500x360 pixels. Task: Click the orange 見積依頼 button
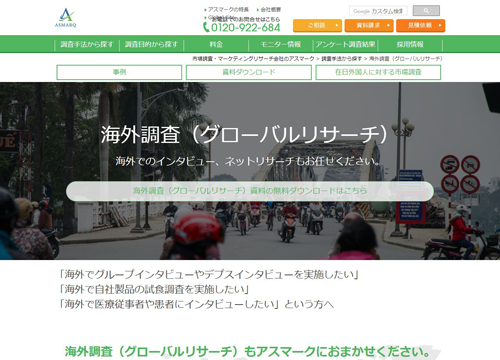421,25
